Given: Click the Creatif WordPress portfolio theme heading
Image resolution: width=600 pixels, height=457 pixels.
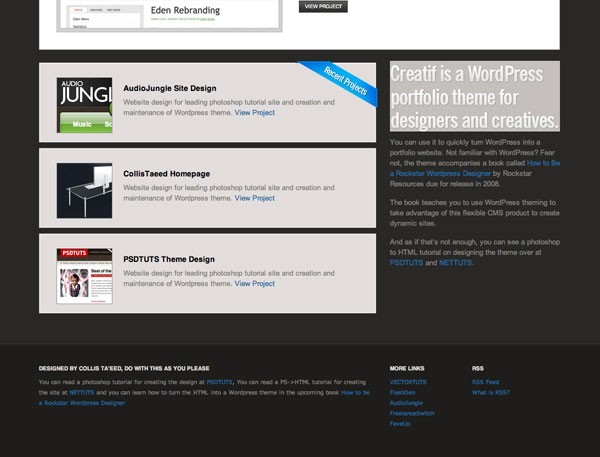Looking at the screenshot, I should [474, 96].
